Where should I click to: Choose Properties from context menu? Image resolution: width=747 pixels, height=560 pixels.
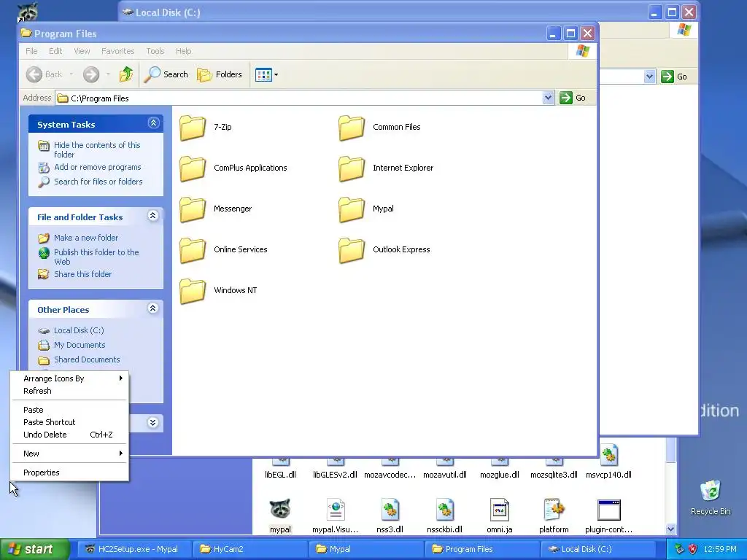coord(69,472)
